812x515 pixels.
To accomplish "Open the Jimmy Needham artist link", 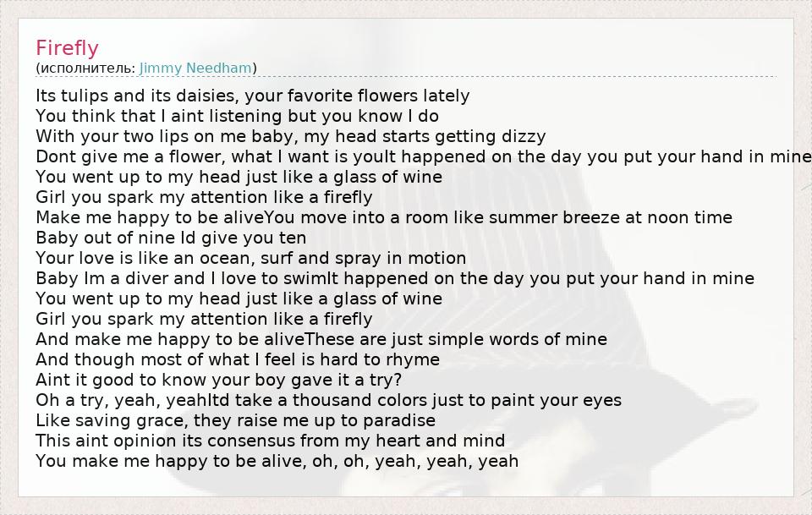I will coord(195,68).
